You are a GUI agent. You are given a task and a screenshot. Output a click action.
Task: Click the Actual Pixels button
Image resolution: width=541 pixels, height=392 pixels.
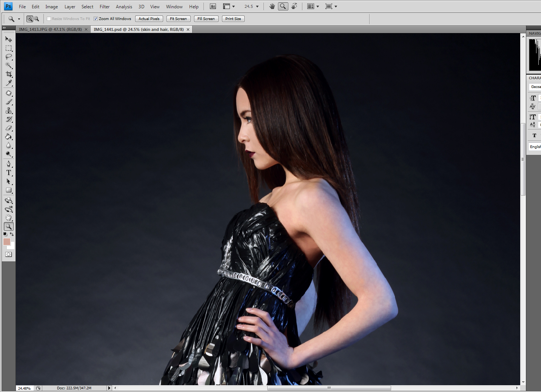click(149, 19)
